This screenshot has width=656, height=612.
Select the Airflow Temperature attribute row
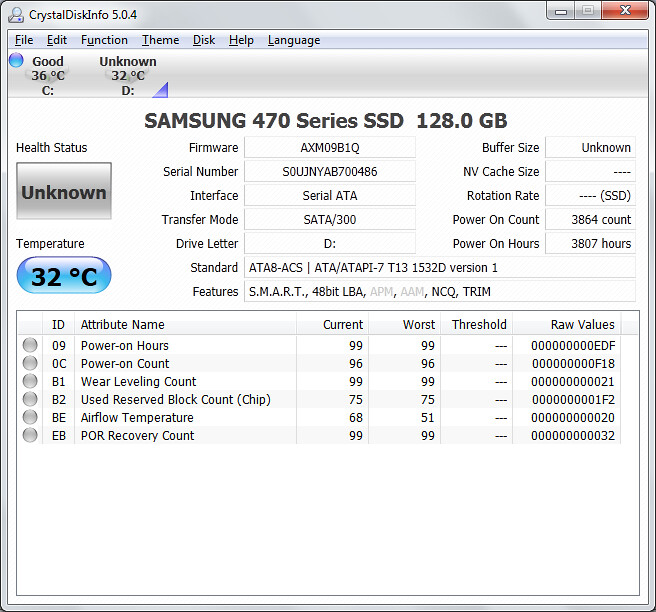(x=320, y=417)
